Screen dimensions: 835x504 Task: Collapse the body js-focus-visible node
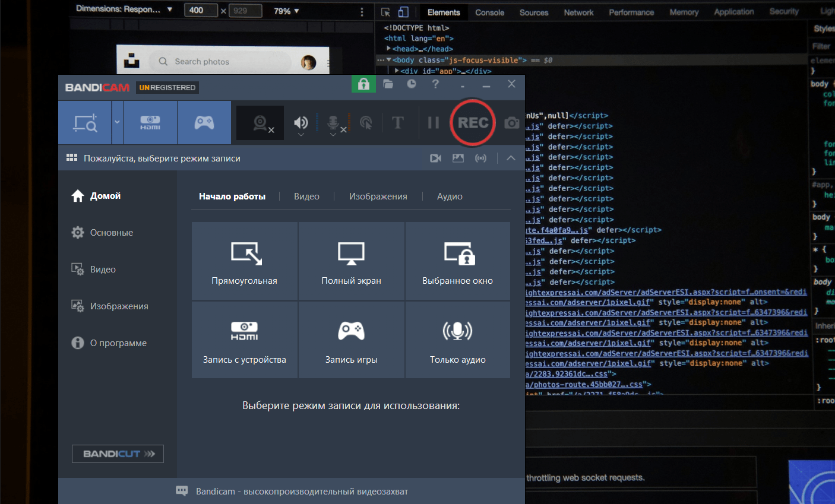388,60
